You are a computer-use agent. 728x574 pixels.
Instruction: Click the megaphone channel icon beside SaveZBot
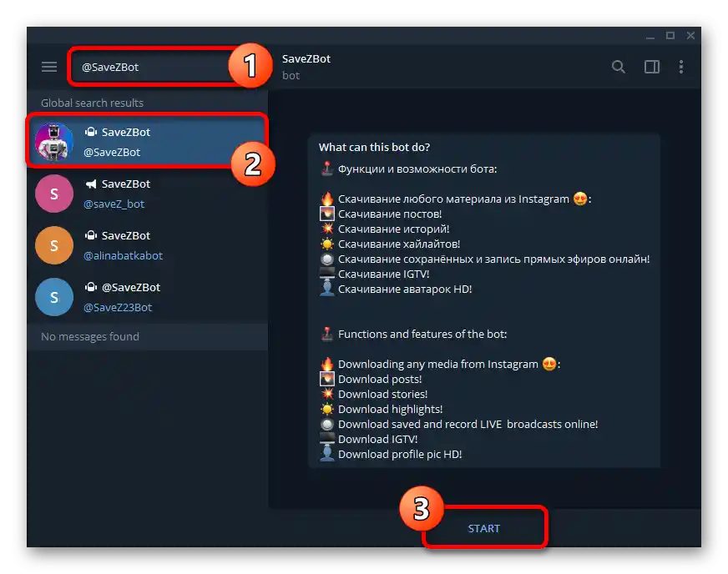(90, 184)
